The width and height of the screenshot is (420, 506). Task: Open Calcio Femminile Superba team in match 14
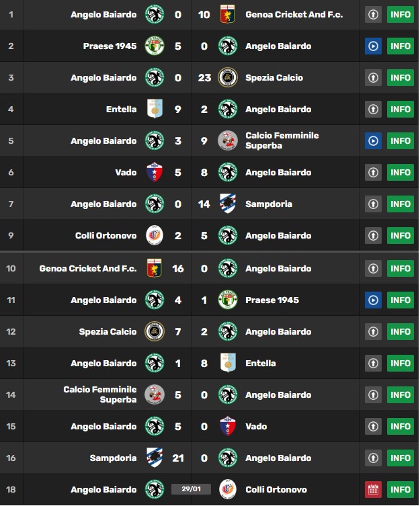click(x=99, y=394)
